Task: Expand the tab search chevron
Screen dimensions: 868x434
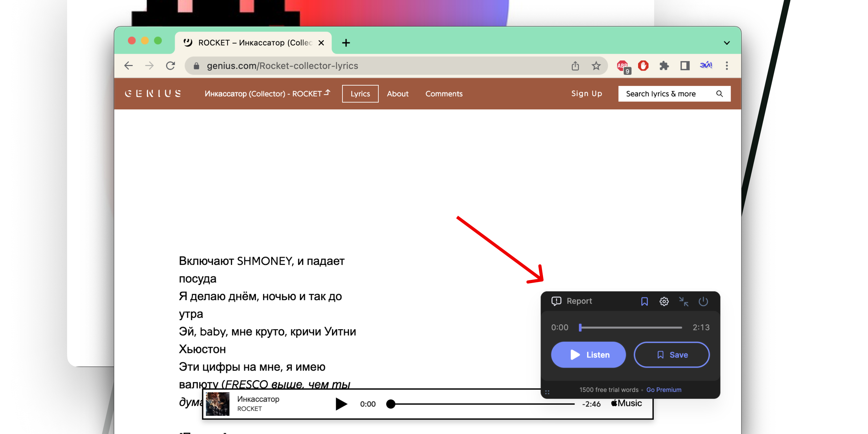Action: click(x=727, y=43)
